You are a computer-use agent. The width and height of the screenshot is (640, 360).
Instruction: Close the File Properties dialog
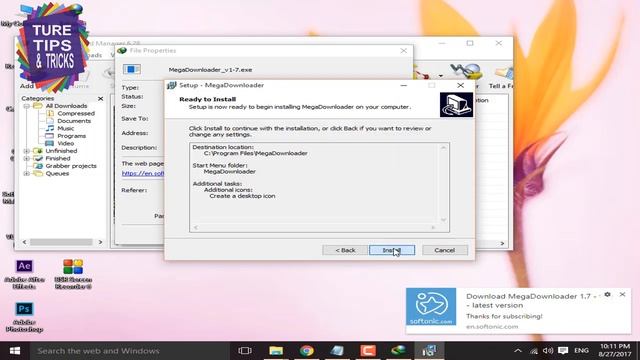tap(404, 51)
